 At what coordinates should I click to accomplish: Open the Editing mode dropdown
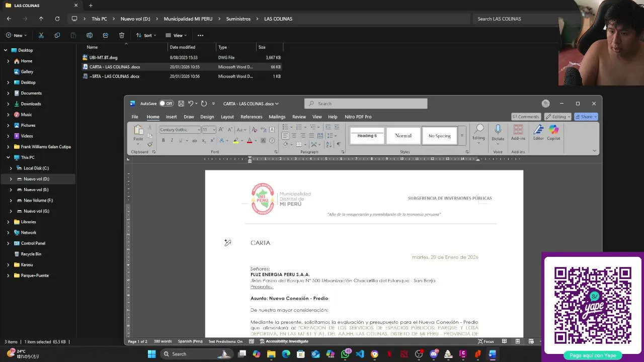coord(558,117)
